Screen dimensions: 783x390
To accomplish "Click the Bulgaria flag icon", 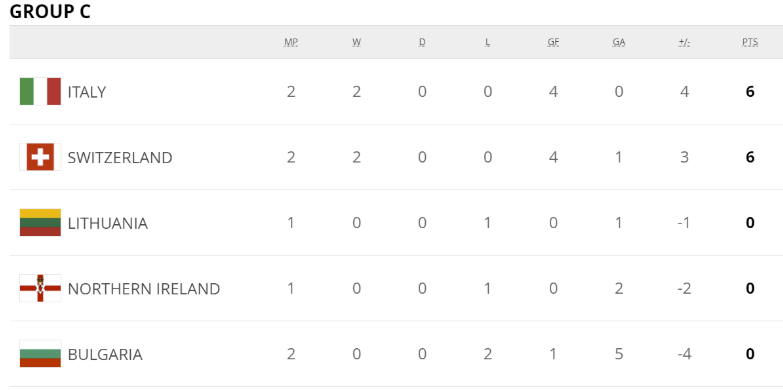I will (x=40, y=354).
